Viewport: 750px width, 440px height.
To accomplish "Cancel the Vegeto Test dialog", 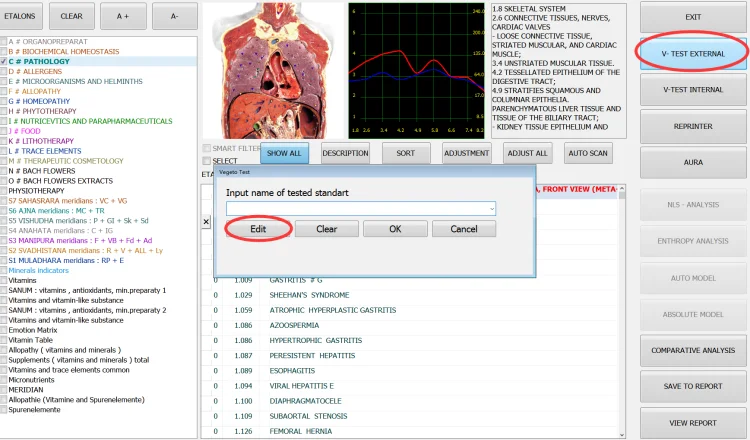I will tap(463, 229).
